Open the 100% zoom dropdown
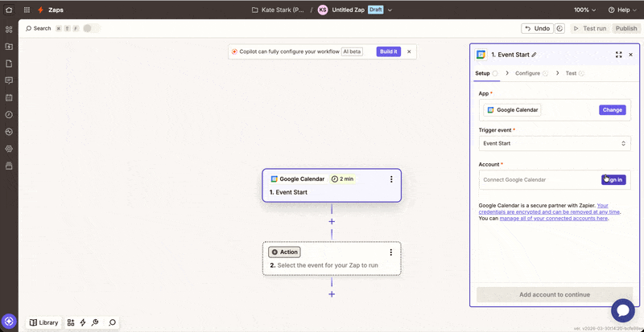The height and width of the screenshot is (332, 644). click(585, 10)
